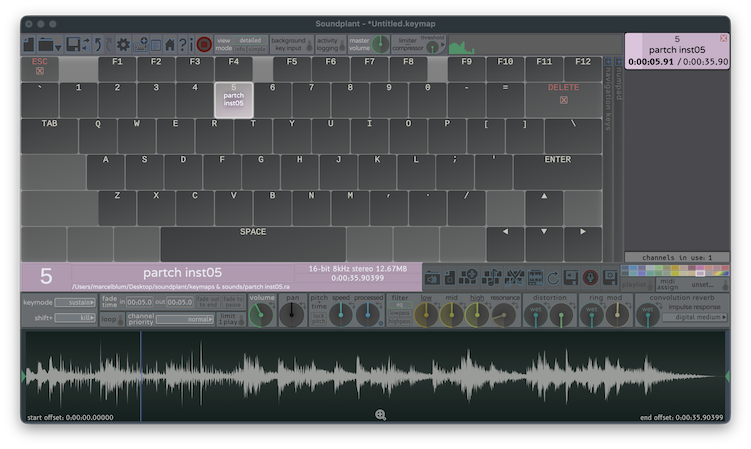The image size is (751, 449).
Task: Click dropdown arrow next to open folder
Action: click(58, 48)
